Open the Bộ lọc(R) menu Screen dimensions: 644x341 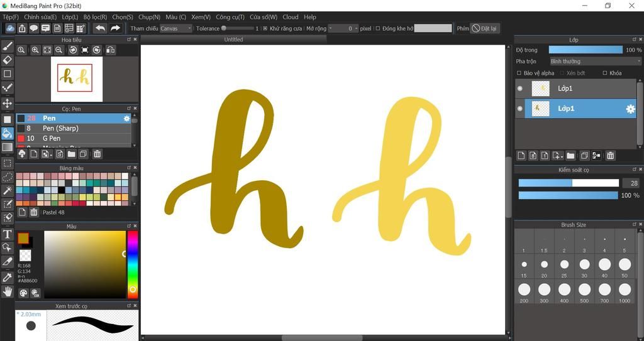95,17
